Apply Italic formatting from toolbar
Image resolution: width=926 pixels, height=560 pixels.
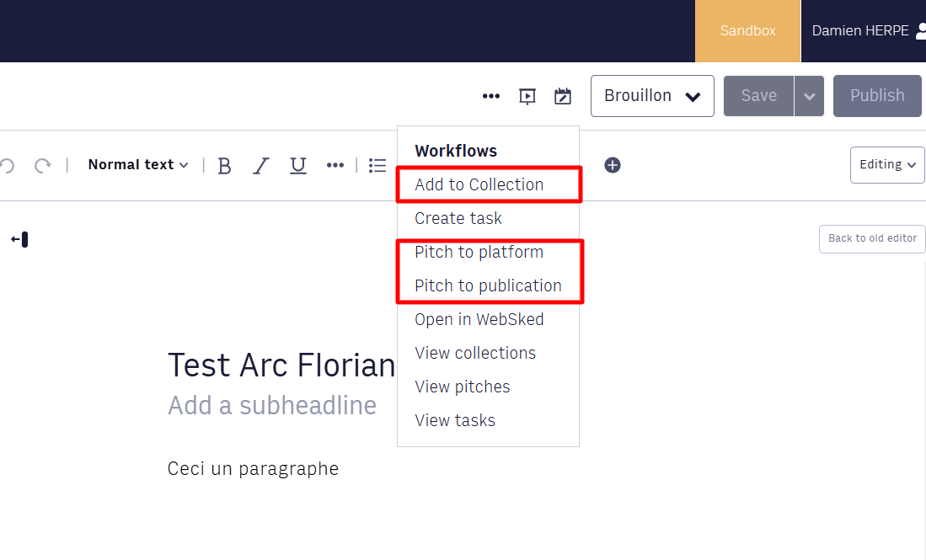pyautogui.click(x=261, y=166)
